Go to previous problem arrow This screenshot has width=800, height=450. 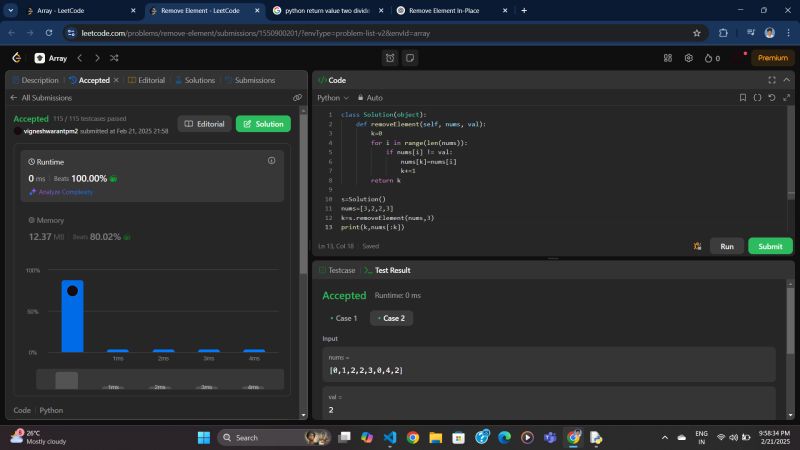pyautogui.click(x=80, y=58)
